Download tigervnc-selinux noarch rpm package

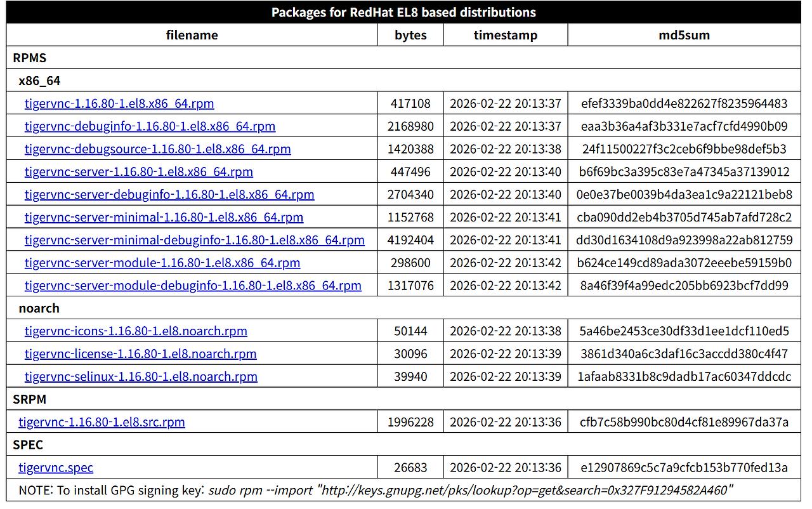click(141, 377)
